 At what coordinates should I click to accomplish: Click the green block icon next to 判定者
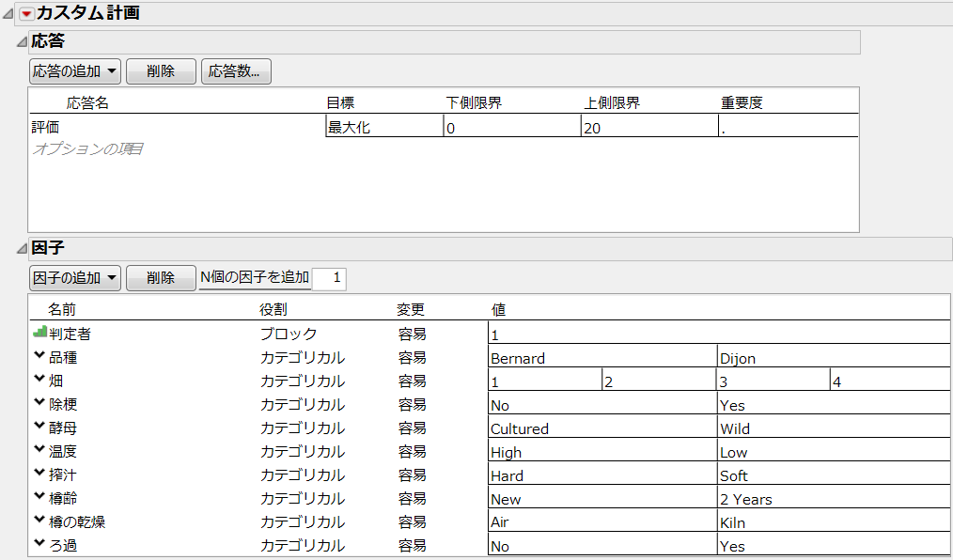tap(39, 333)
